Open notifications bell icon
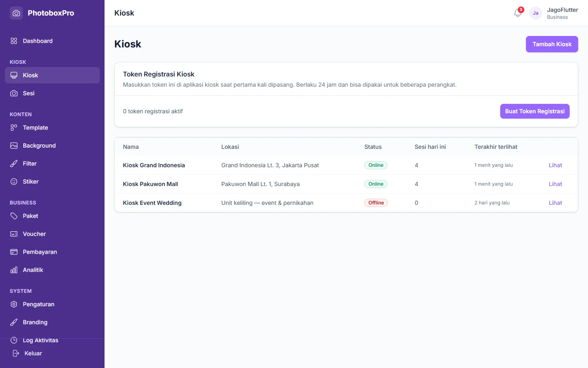Viewport: 588px width, 368px height. coord(517,13)
